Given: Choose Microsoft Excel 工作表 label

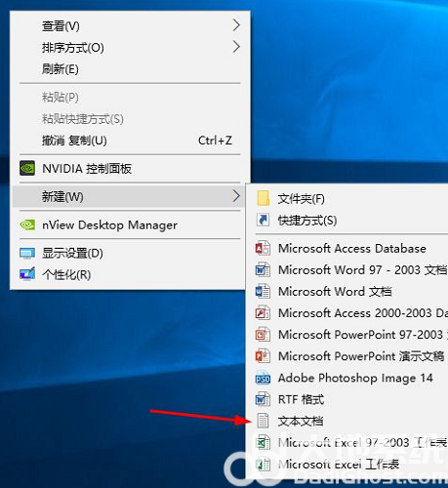Looking at the screenshot, I should [339, 465].
